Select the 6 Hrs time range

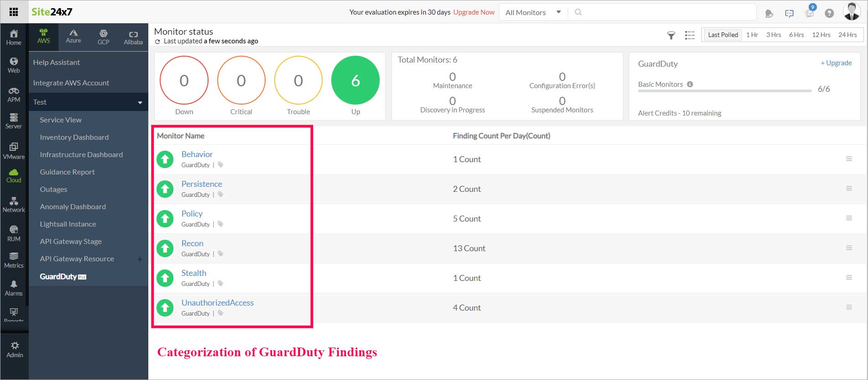[x=796, y=35]
